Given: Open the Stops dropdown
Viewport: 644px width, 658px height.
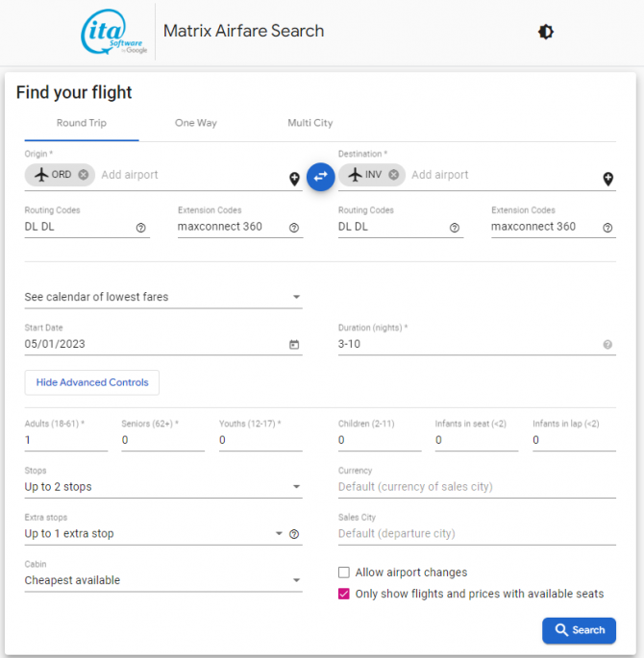Looking at the screenshot, I should tap(163, 487).
